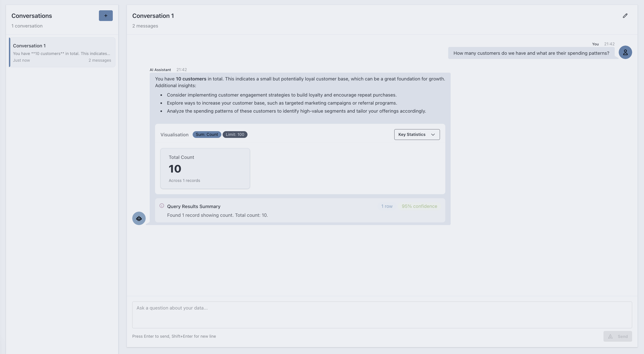Click the 'You' sender label
Screen dimensions: 644x354
(595, 44)
